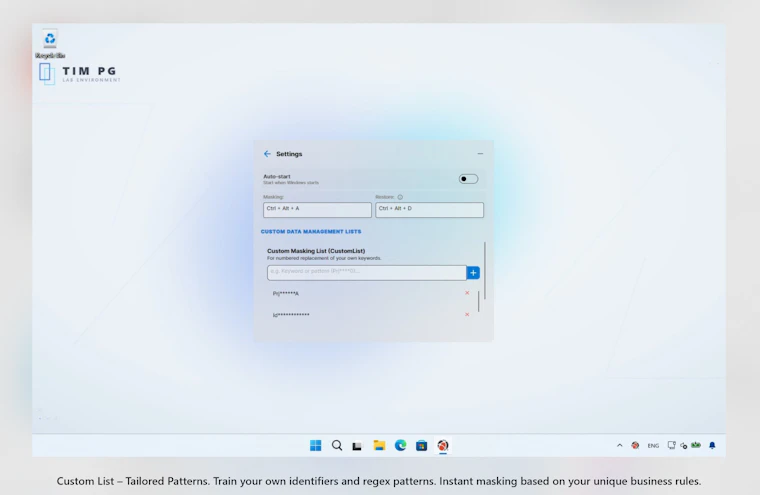Minimize the Settings window
The image size is (760, 495).
480,154
